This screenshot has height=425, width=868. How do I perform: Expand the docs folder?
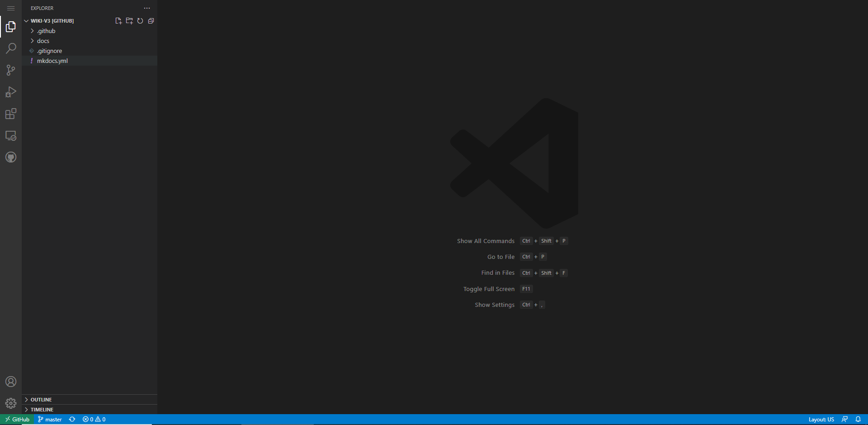(43, 41)
